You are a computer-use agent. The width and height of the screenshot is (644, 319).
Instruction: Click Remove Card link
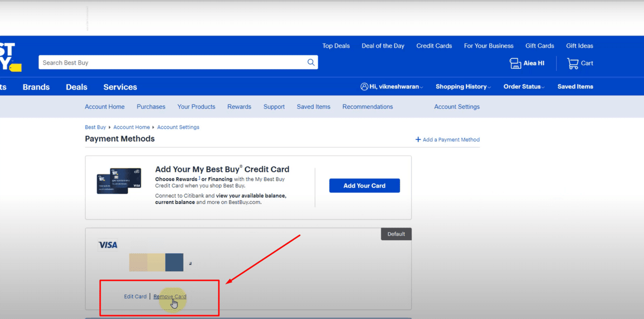(x=170, y=296)
